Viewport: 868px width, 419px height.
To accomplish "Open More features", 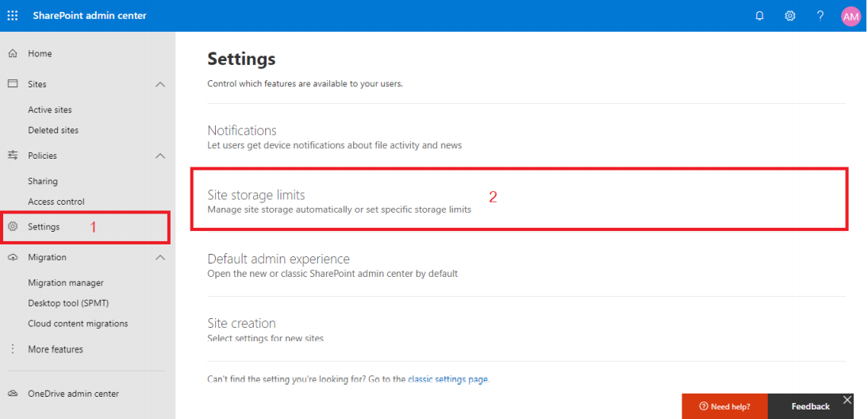I will click(56, 349).
